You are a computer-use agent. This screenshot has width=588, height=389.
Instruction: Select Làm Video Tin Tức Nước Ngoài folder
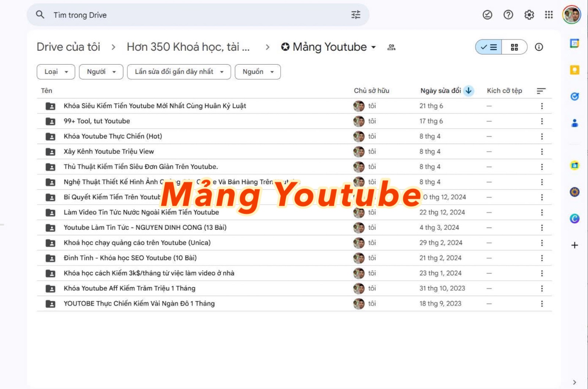click(x=294, y=213)
